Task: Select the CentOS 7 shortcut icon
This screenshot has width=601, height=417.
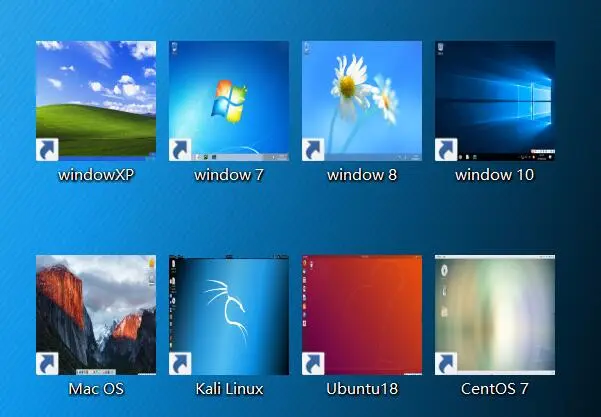Action: click(495, 315)
